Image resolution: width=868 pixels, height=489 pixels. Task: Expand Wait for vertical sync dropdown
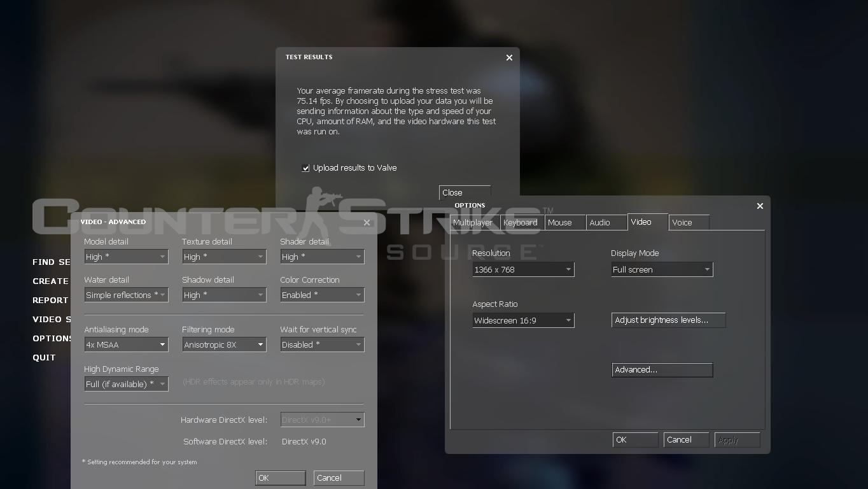[x=322, y=344]
